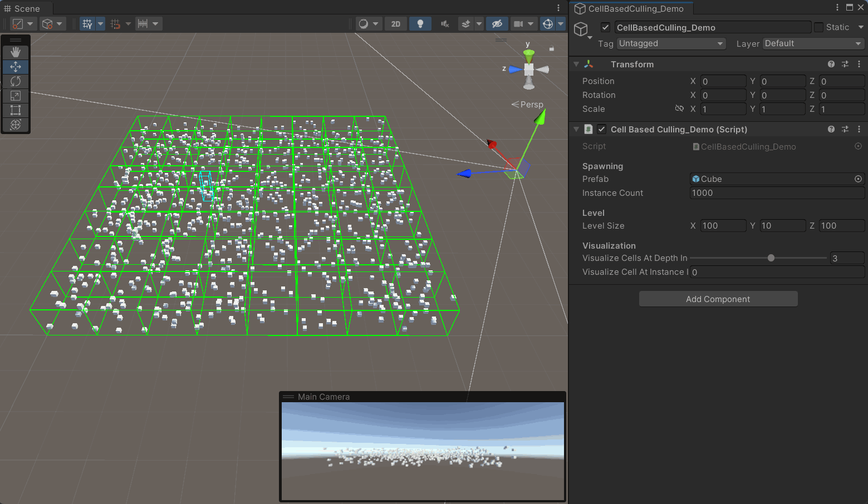Image resolution: width=868 pixels, height=504 pixels.
Task: Open the Gizmos dropdown arrow
Action: tap(561, 24)
